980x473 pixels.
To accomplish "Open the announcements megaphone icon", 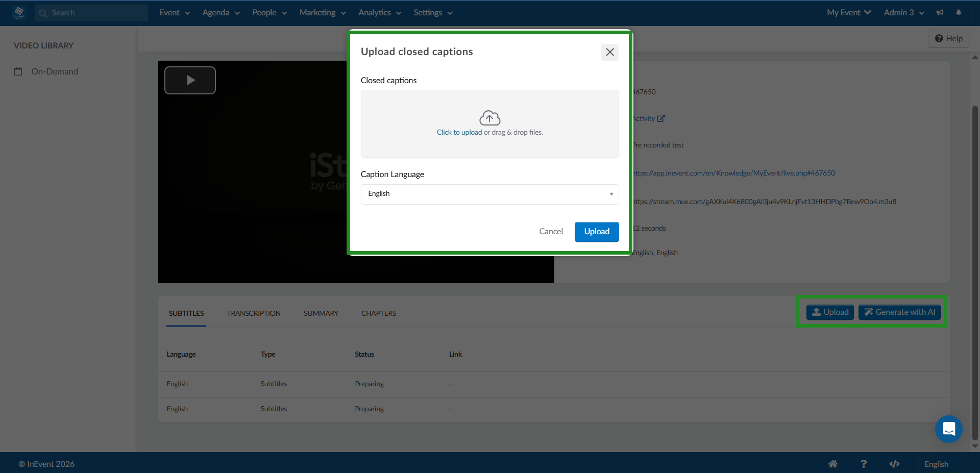I will [940, 12].
